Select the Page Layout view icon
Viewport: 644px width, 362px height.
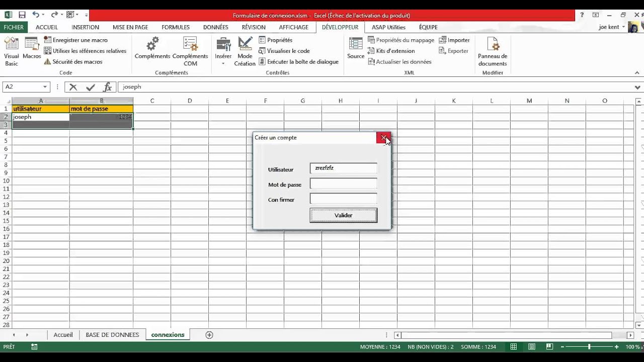(532, 347)
